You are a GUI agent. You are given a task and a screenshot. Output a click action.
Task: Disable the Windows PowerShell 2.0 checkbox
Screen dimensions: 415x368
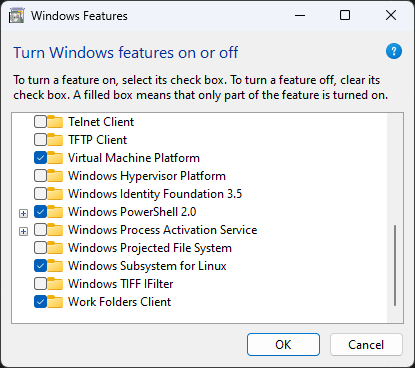(x=40, y=212)
